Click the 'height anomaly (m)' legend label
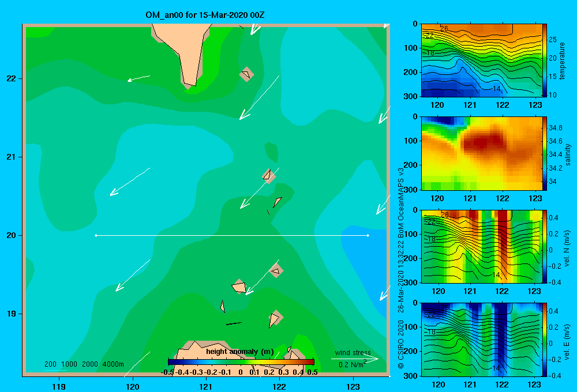The image size is (577, 392). coord(240,352)
